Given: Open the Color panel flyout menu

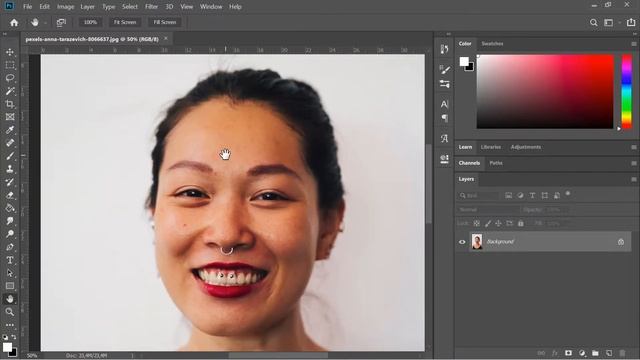Looking at the screenshot, I should pos(634,44).
